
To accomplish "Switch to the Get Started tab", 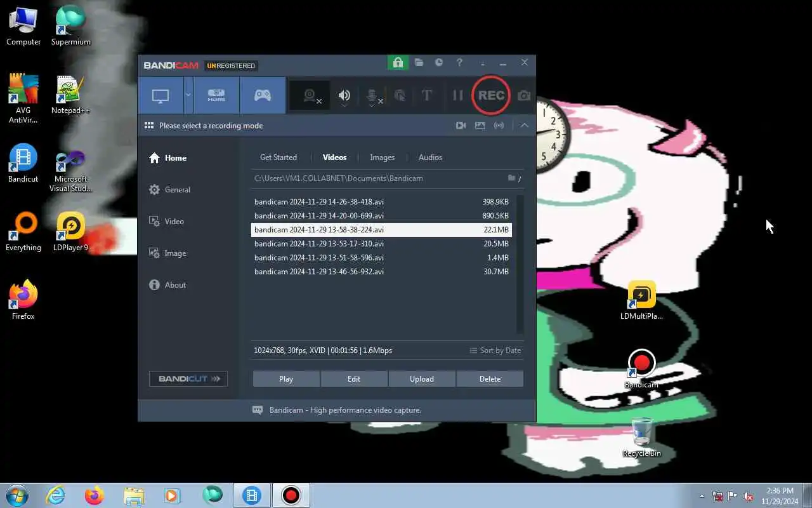I will [x=278, y=157].
